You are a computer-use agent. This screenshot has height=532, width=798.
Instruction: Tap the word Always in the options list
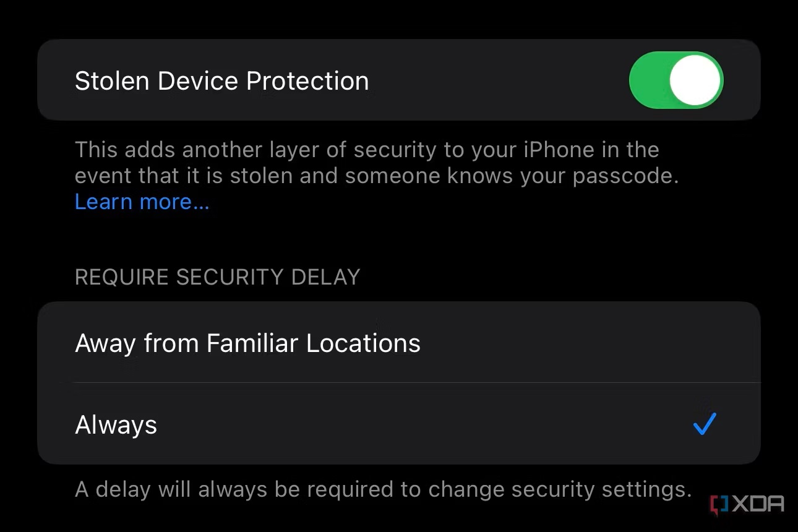point(116,425)
